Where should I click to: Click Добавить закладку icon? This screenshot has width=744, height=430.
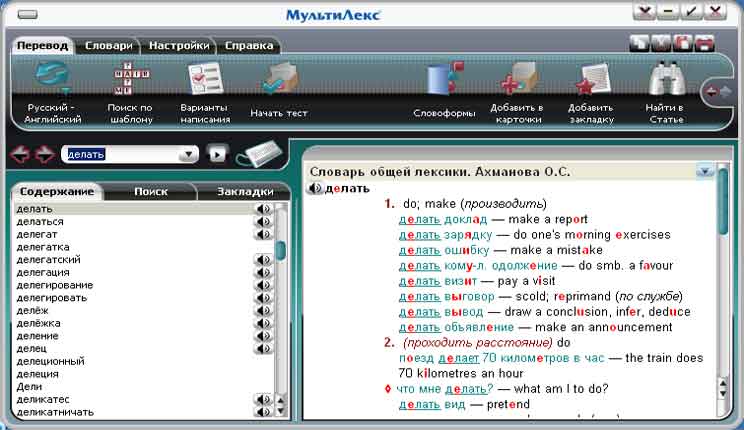point(592,78)
